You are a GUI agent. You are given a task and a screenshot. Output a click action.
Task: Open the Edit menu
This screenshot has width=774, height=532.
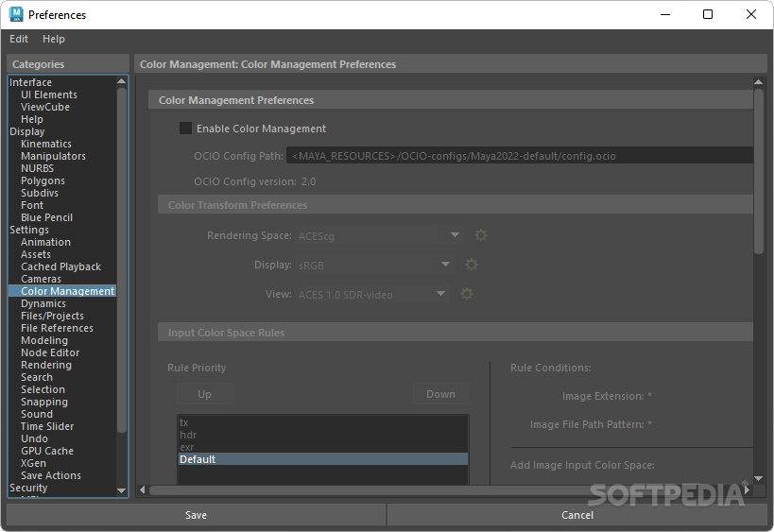click(19, 39)
